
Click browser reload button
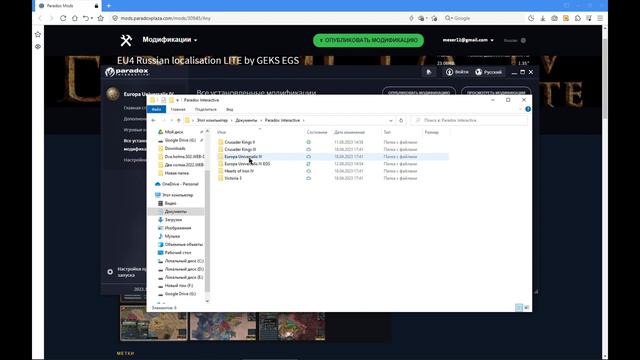coord(63,18)
